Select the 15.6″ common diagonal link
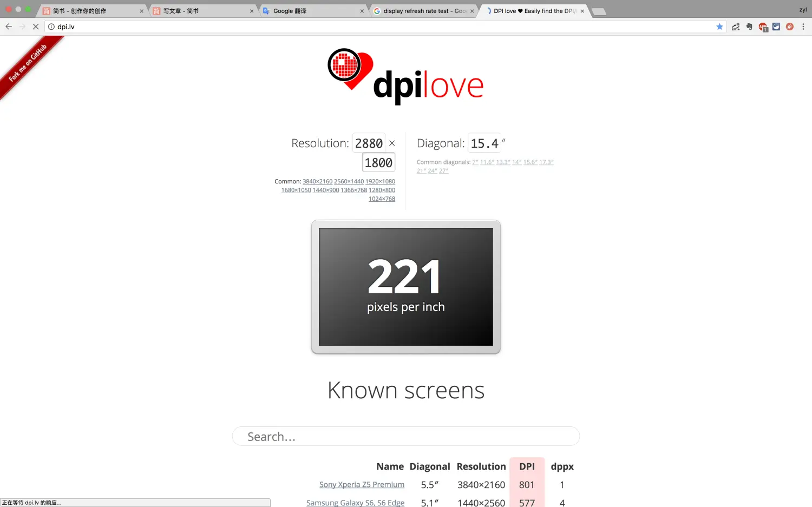 point(531,162)
